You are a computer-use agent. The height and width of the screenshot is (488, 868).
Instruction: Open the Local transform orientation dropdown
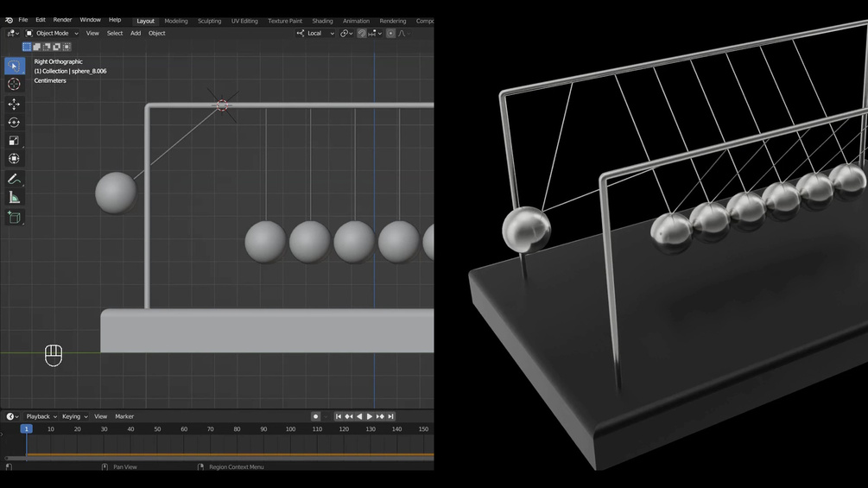[x=315, y=33]
